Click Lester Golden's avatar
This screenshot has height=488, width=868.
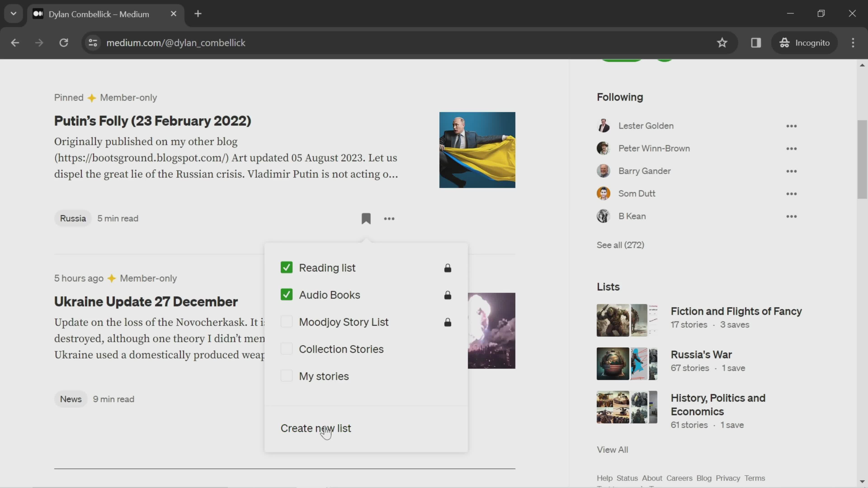603,126
